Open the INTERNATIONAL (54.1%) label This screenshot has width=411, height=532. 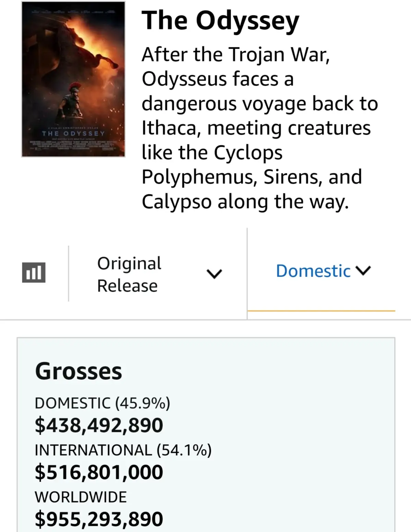point(123,450)
